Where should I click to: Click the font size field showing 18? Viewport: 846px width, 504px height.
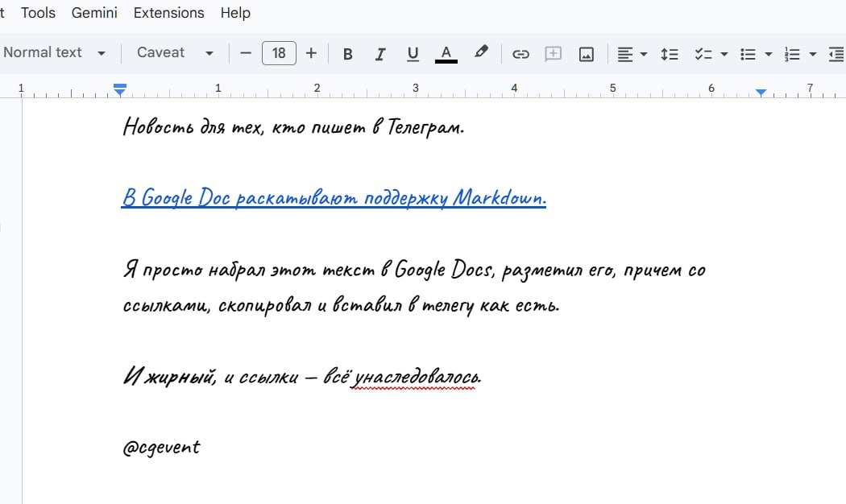[x=279, y=53]
